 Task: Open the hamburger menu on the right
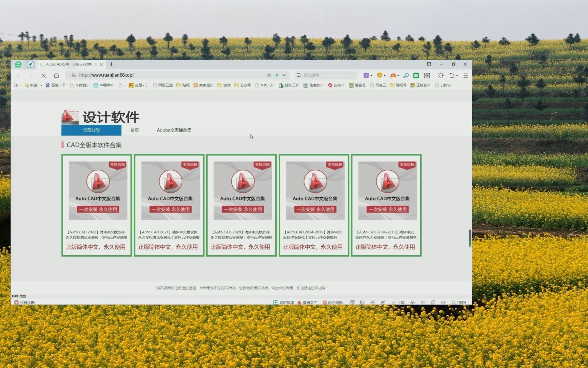(465, 75)
